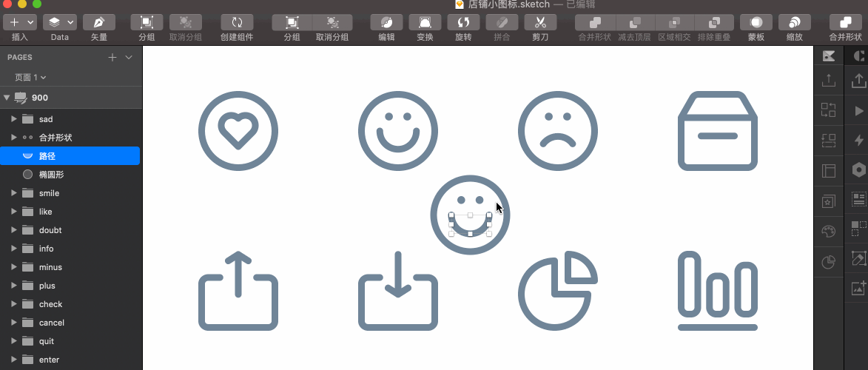Click the starred symbol icon in sidebar
Screen dimensions: 868x370
(829, 201)
